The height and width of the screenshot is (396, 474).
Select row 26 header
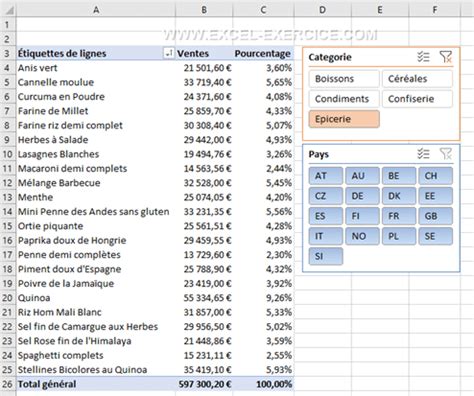coord(8,384)
